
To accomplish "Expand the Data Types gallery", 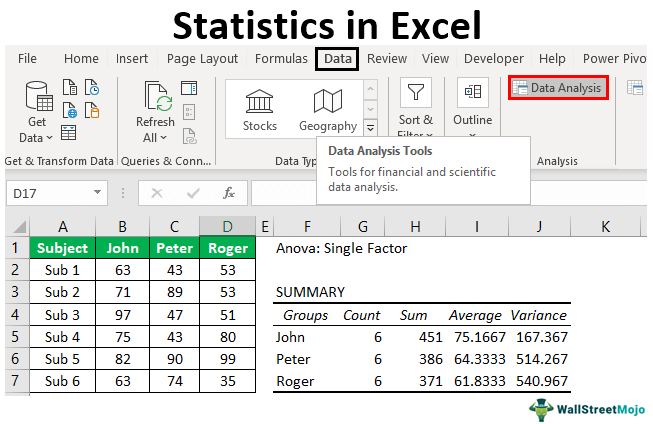I will click(x=370, y=128).
